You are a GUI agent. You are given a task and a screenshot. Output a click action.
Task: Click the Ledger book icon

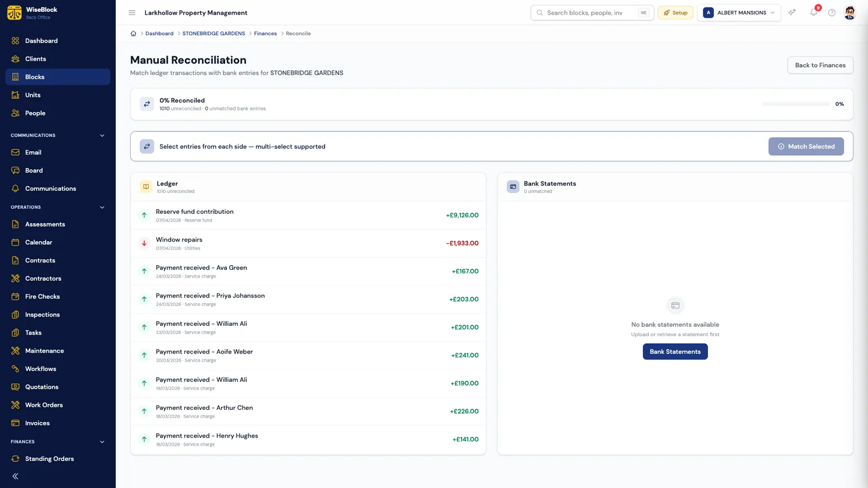coord(146,187)
